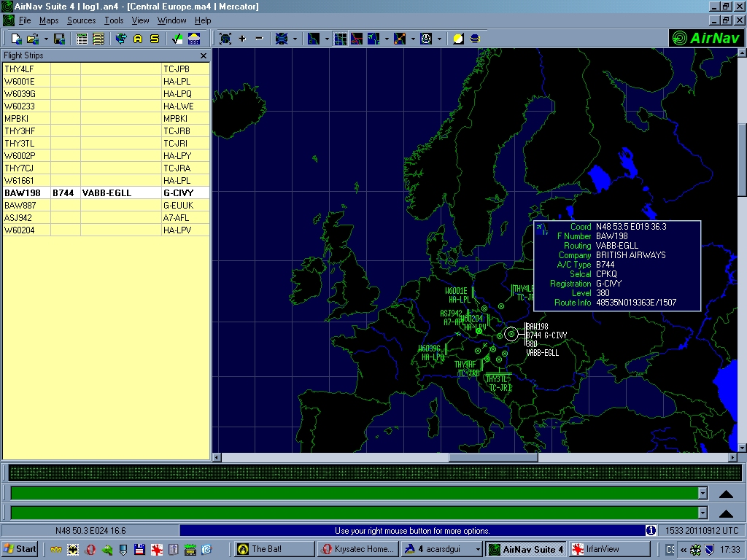Screen dimensions: 747x560
Task: Click the Save file toolbar icon
Action: point(59,39)
